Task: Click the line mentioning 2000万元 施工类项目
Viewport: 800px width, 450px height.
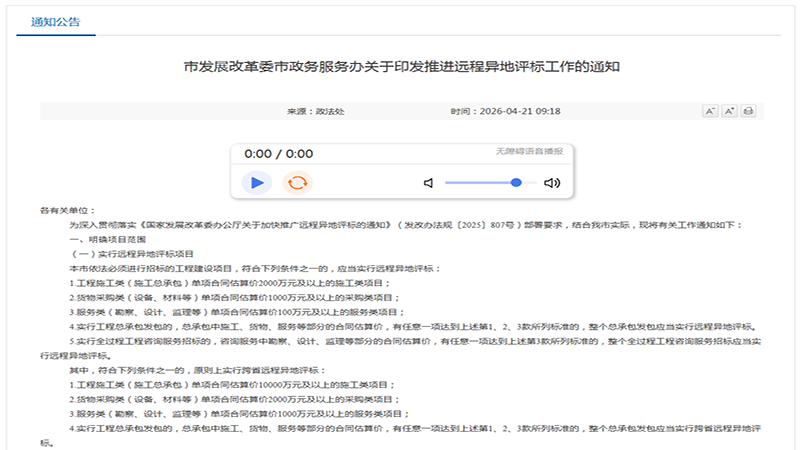Action: (230, 283)
